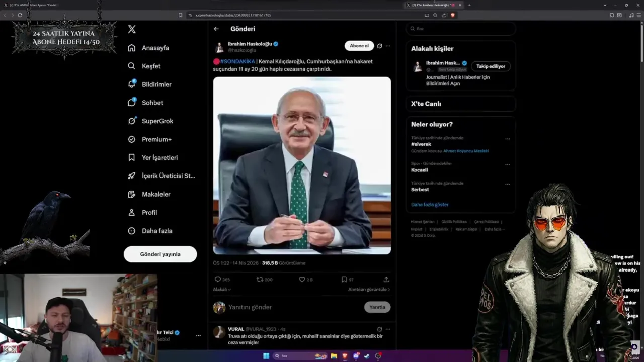
Task: Expand Alakalı sort dropdown
Action: pos(222,290)
